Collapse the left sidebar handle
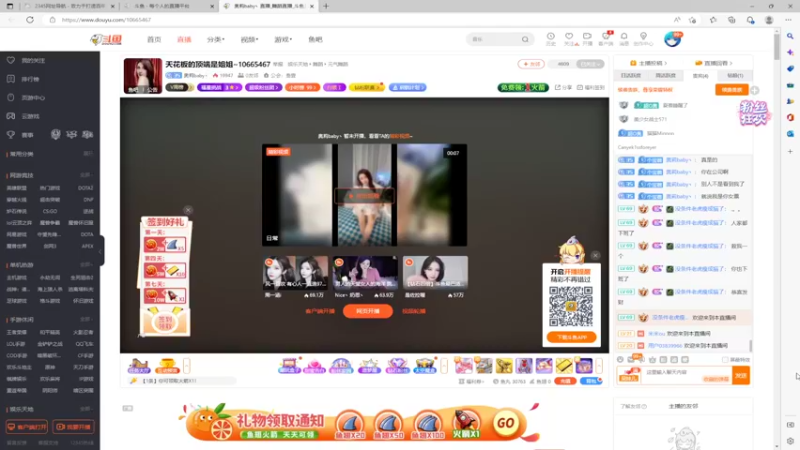The width and height of the screenshot is (800, 450). [101, 251]
